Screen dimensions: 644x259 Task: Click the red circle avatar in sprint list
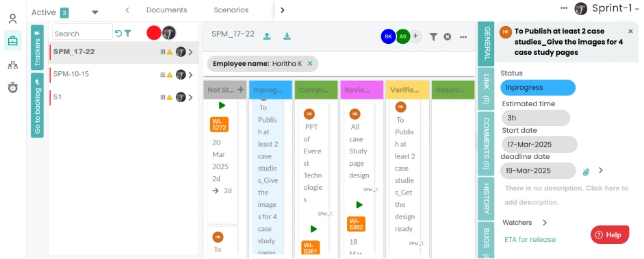[x=154, y=33]
